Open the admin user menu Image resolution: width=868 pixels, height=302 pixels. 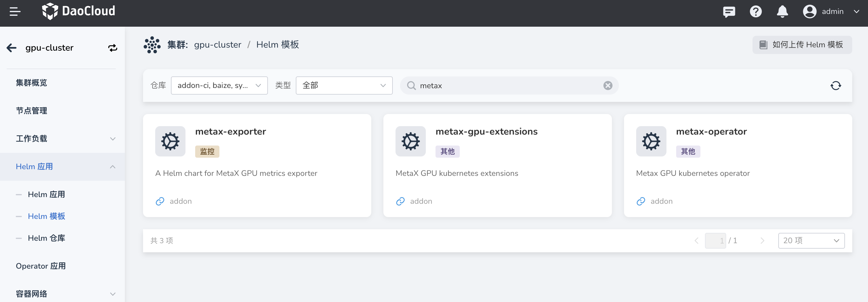coord(831,12)
